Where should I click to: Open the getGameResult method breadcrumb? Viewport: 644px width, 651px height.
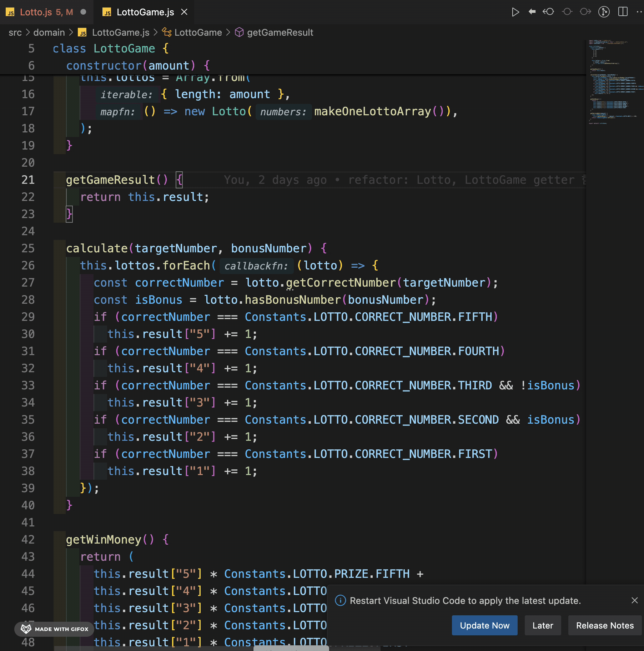280,32
